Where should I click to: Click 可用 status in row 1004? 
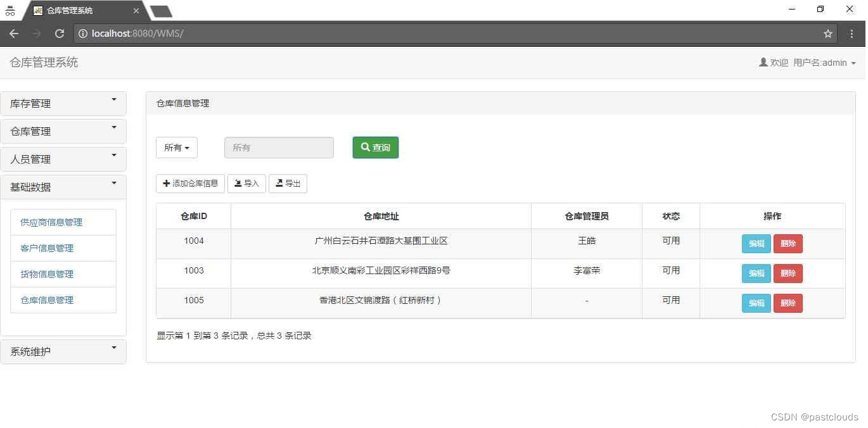671,241
